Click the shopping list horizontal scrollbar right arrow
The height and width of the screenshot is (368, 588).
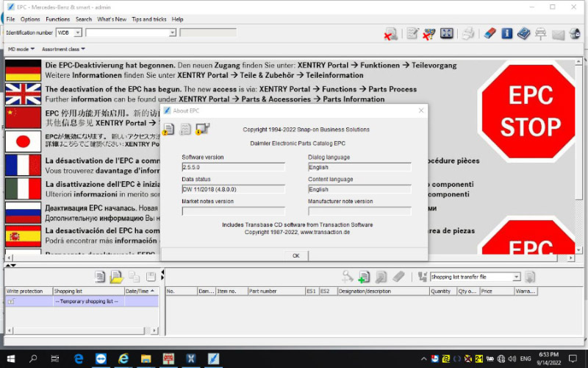(x=154, y=330)
